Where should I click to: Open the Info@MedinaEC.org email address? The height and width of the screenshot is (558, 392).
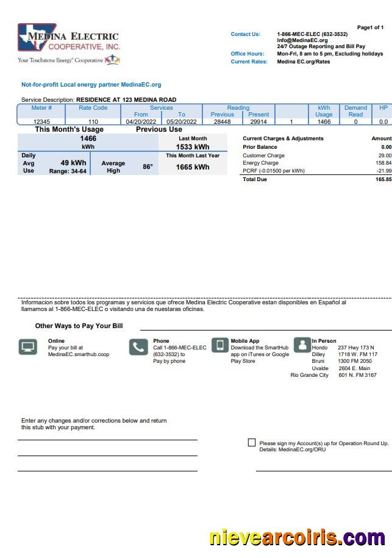[x=302, y=40]
